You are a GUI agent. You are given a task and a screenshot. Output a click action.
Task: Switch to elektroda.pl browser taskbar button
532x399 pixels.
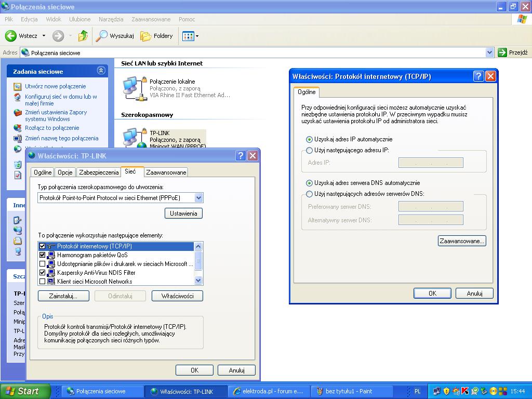269,391
